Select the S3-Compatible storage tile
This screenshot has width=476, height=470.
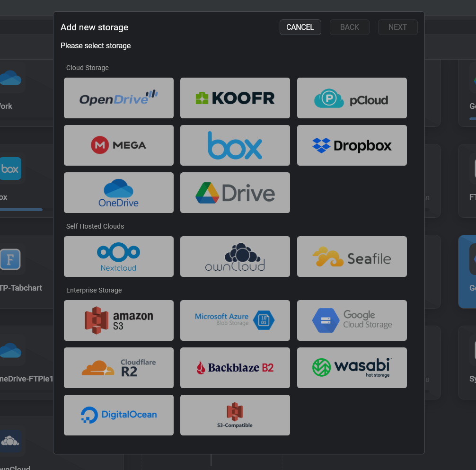pos(235,415)
